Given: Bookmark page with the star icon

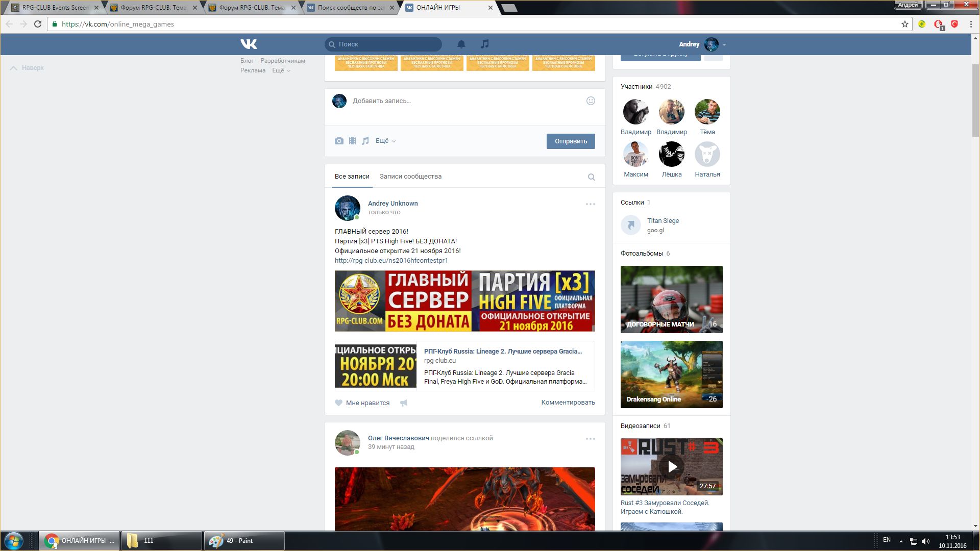Looking at the screenshot, I should click(905, 24).
